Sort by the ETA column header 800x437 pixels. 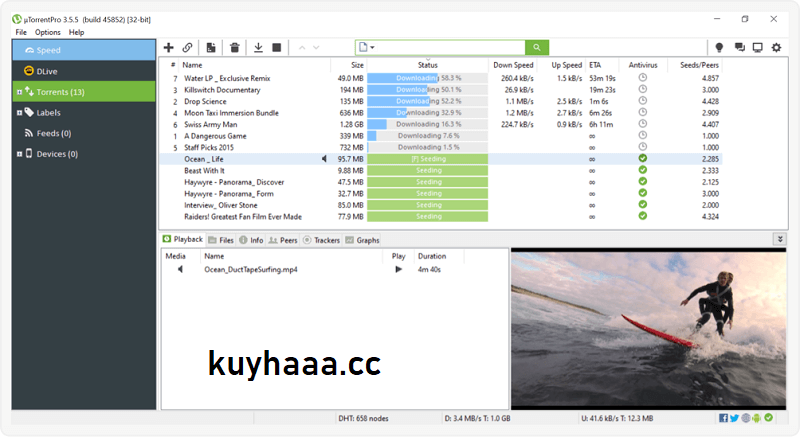point(595,65)
